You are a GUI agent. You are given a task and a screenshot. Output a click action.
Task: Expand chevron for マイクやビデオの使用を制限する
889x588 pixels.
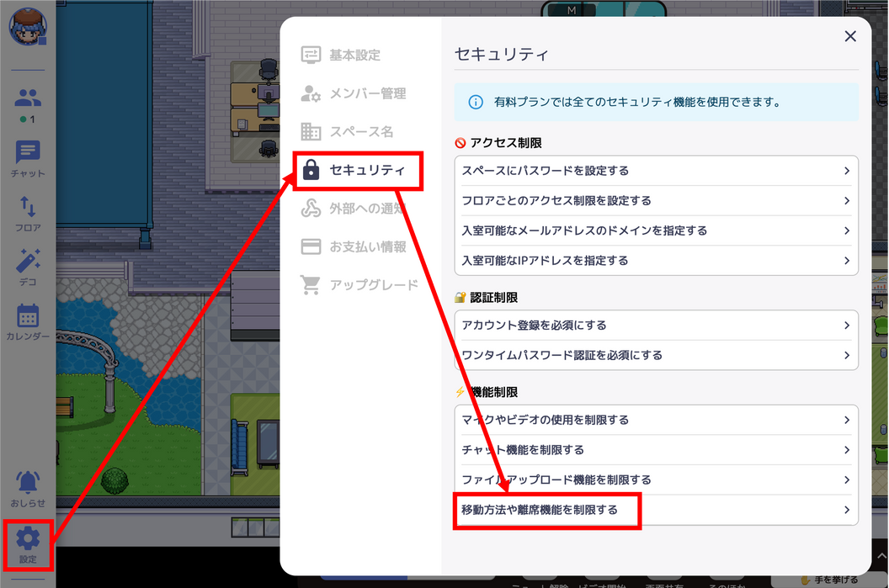pyautogui.click(x=846, y=420)
